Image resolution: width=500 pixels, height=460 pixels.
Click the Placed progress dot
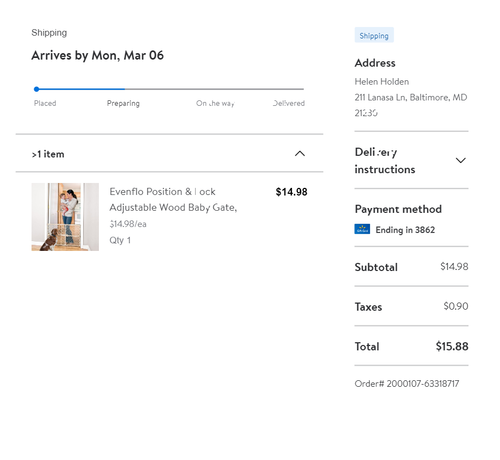click(37, 89)
